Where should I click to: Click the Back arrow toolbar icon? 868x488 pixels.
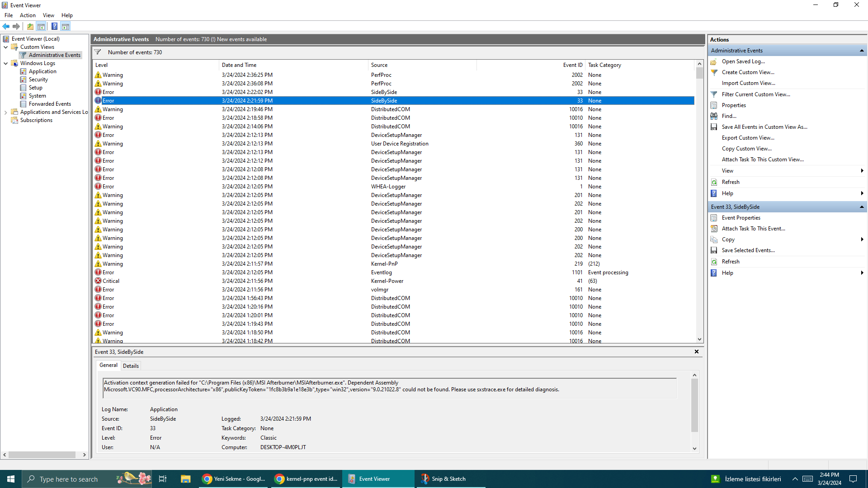click(x=6, y=26)
